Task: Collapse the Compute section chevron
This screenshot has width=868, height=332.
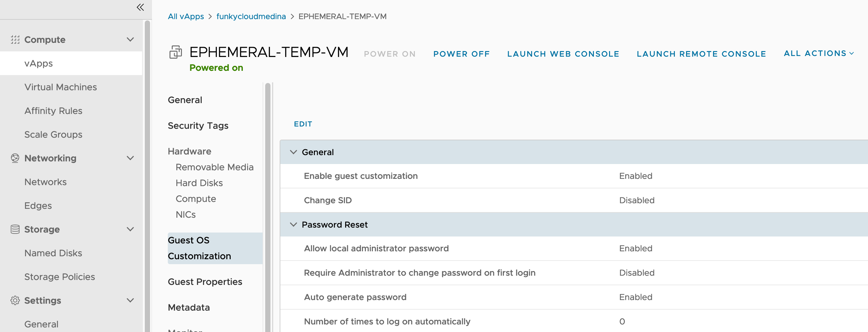Action: [130, 40]
